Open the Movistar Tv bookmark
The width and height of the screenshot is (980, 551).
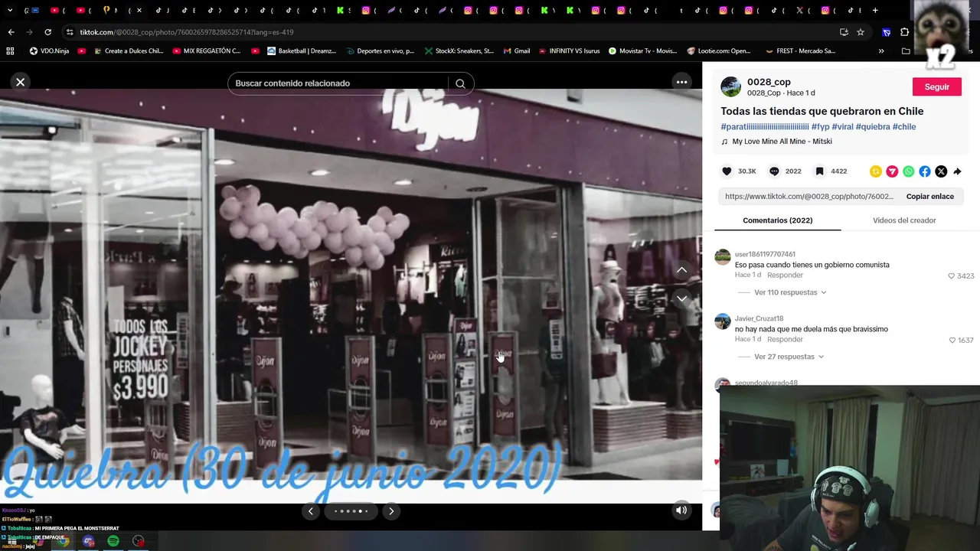coord(643,51)
